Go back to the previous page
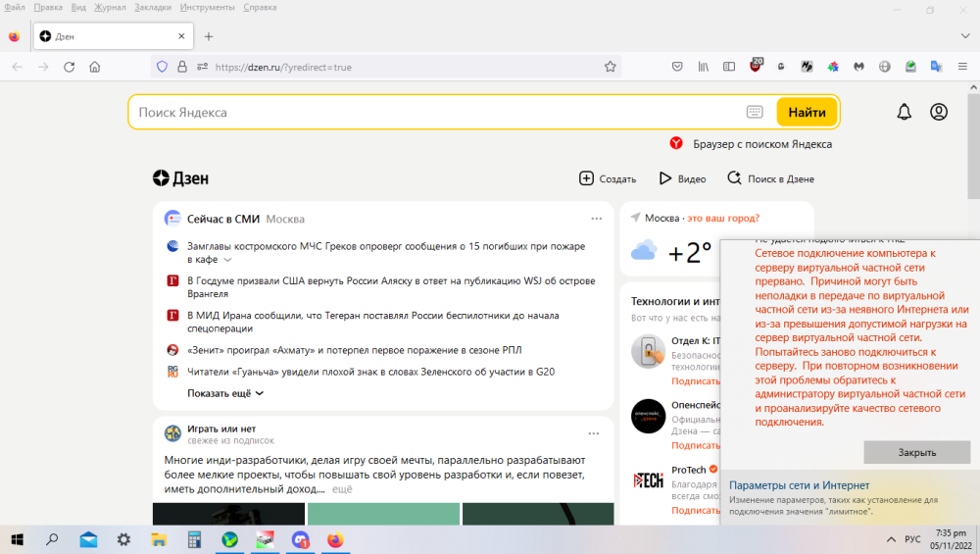Screen dimensions: 980x554 [x=18, y=67]
